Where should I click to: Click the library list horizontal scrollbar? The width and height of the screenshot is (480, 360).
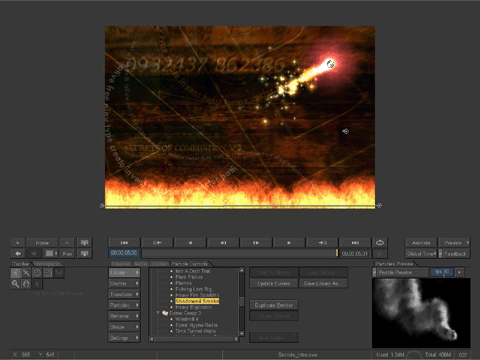point(194,339)
